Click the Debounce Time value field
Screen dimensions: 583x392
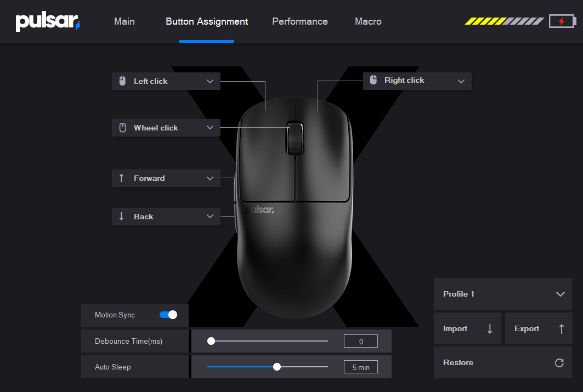(x=360, y=340)
